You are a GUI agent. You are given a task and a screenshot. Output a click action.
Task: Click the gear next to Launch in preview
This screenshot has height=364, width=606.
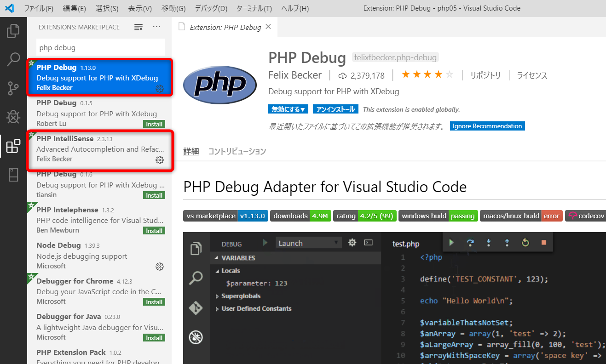point(352,243)
